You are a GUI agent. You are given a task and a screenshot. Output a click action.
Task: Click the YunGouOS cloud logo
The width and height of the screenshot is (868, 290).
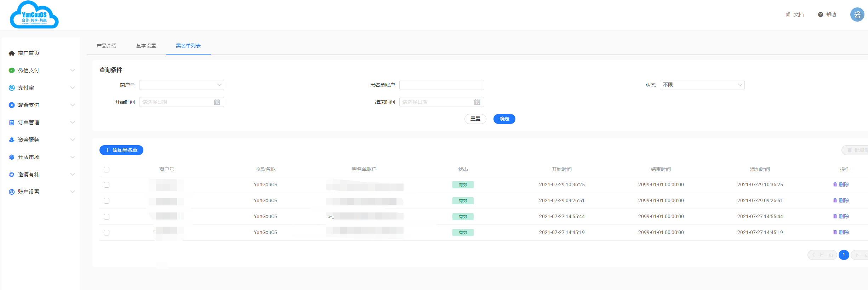pyautogui.click(x=34, y=15)
